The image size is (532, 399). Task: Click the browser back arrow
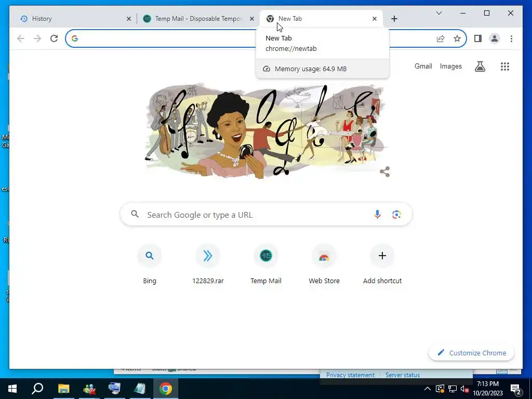tap(21, 38)
